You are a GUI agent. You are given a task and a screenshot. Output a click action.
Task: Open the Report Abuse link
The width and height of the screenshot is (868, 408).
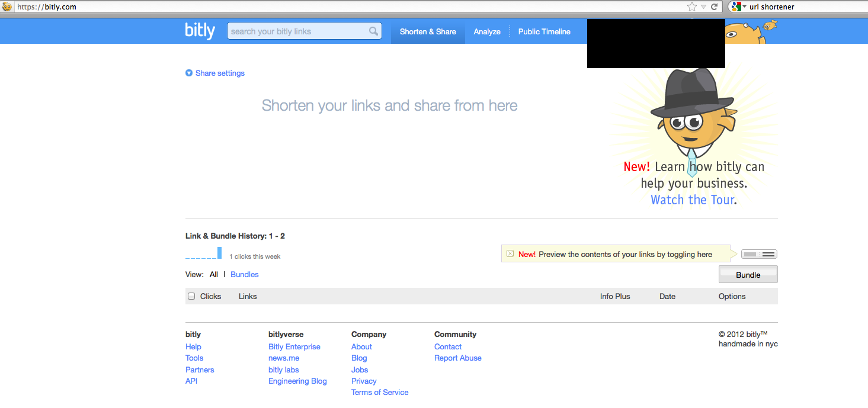click(x=458, y=358)
